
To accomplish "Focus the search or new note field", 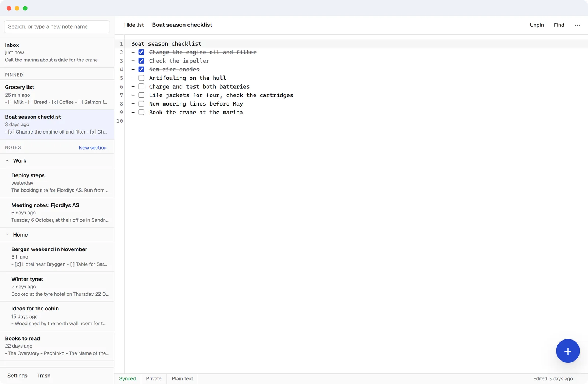I will 57,26.
